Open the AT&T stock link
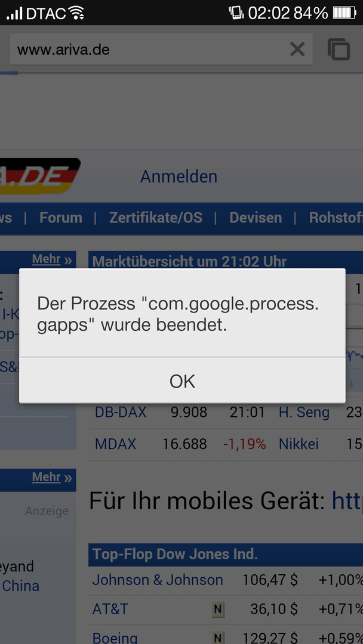 110,609
